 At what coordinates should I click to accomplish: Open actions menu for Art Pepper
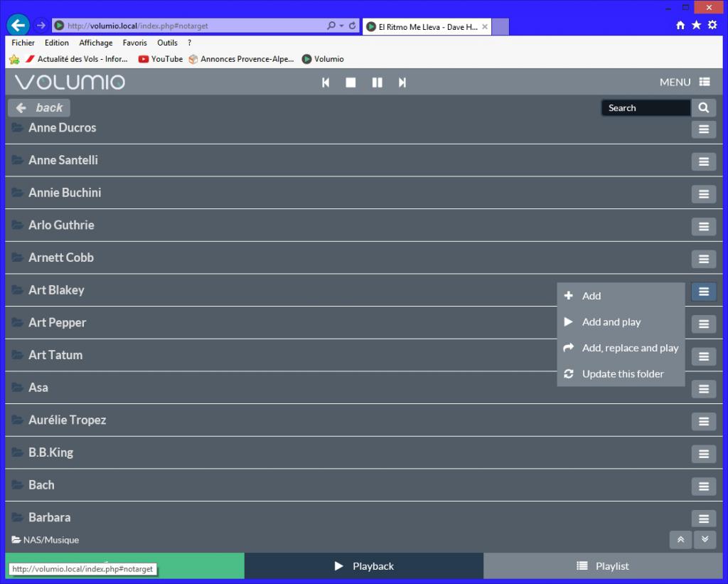[703, 324]
